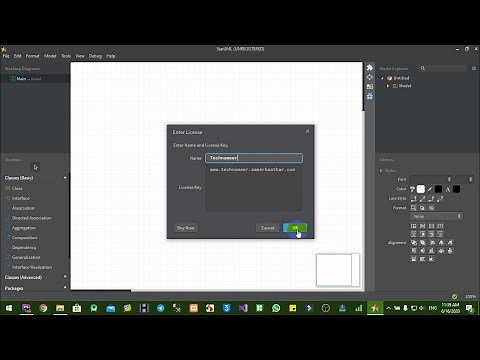Click the Send to Back alignment icon
This screenshot has width=480, height=360.
coord(422,242)
